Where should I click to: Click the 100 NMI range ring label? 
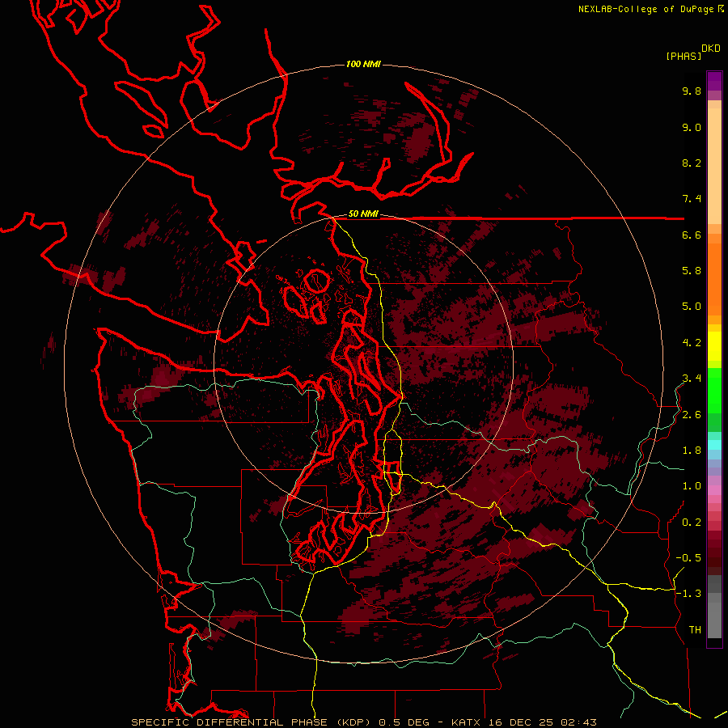click(x=363, y=64)
